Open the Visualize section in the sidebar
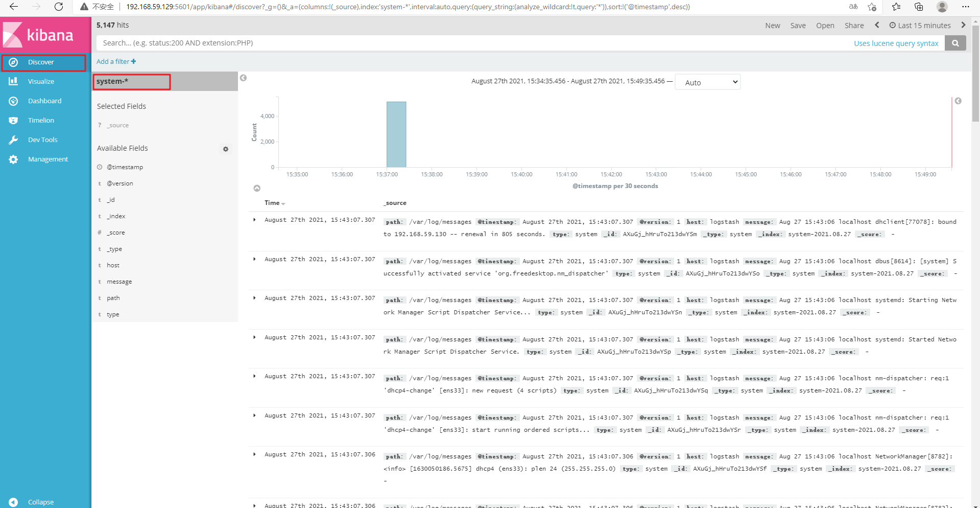This screenshot has height=508, width=980. coord(41,82)
